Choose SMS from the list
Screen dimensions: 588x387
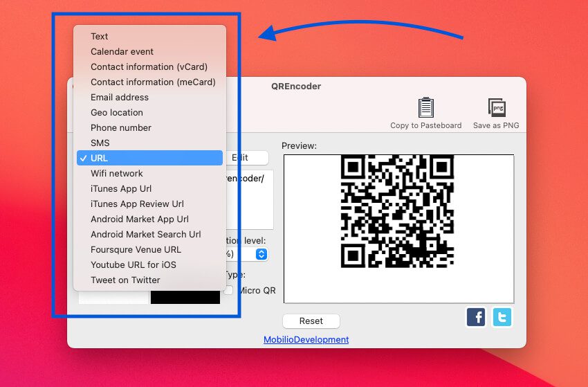[x=149, y=143]
